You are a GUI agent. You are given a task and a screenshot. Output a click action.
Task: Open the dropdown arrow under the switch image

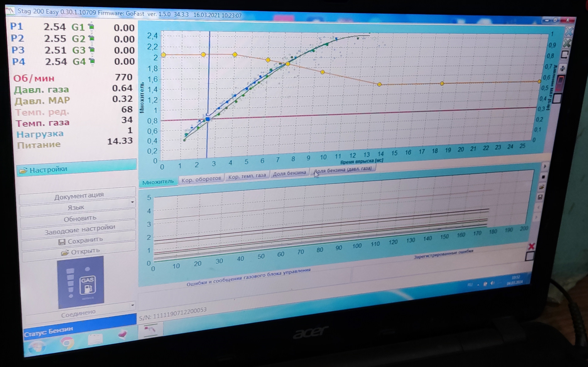[132, 305]
